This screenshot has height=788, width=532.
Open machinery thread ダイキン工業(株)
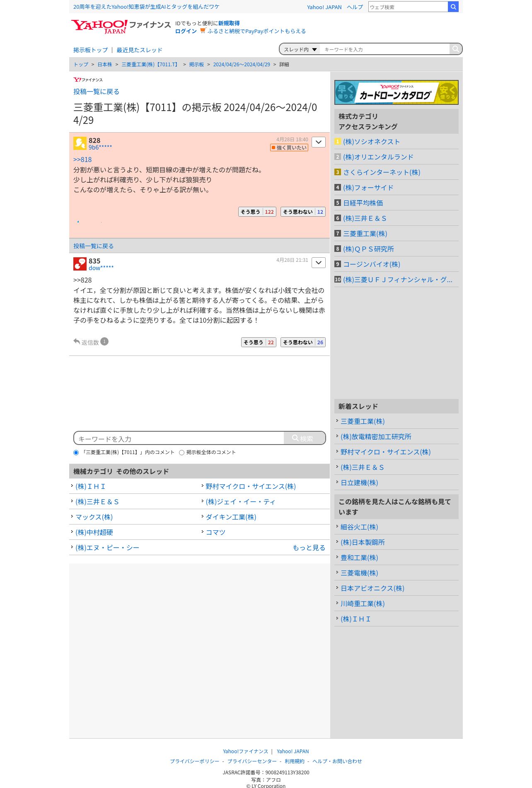[231, 517]
